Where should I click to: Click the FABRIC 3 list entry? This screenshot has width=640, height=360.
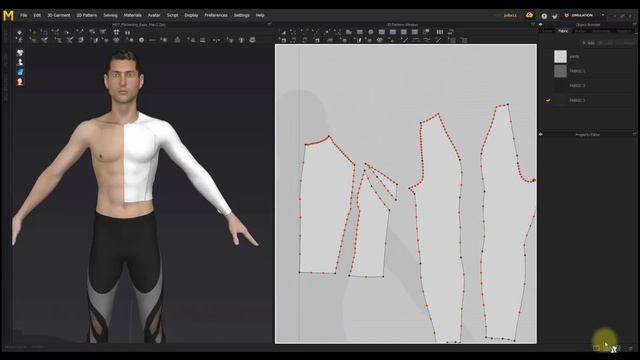click(x=578, y=100)
